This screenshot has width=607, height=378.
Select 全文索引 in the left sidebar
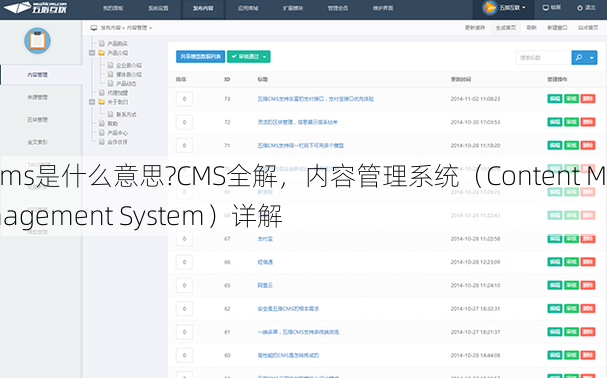coord(38,142)
